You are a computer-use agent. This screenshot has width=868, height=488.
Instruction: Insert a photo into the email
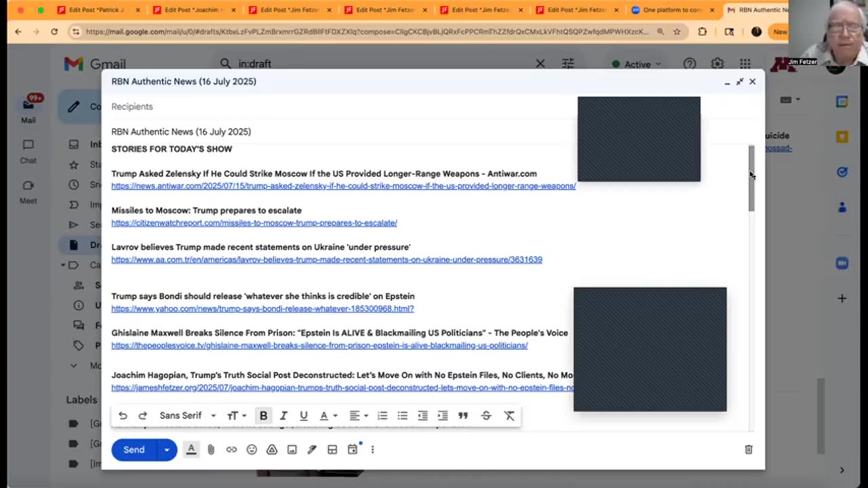(x=292, y=449)
